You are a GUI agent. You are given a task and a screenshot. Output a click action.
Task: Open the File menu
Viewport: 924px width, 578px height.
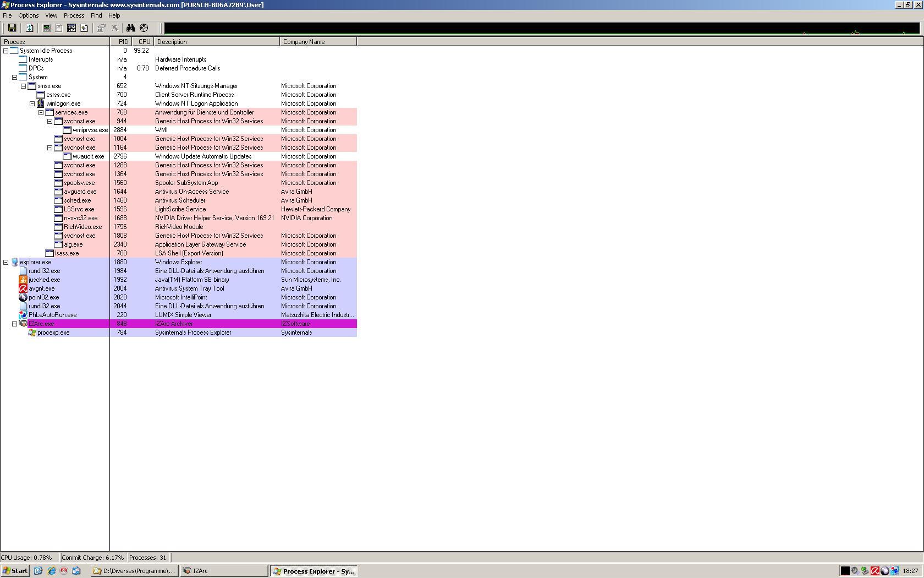pyautogui.click(x=7, y=15)
